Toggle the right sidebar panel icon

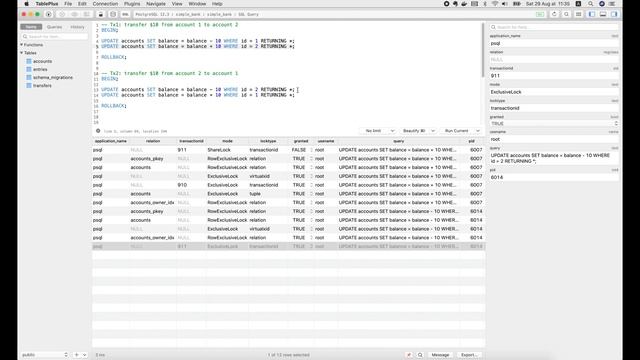tap(614, 14)
